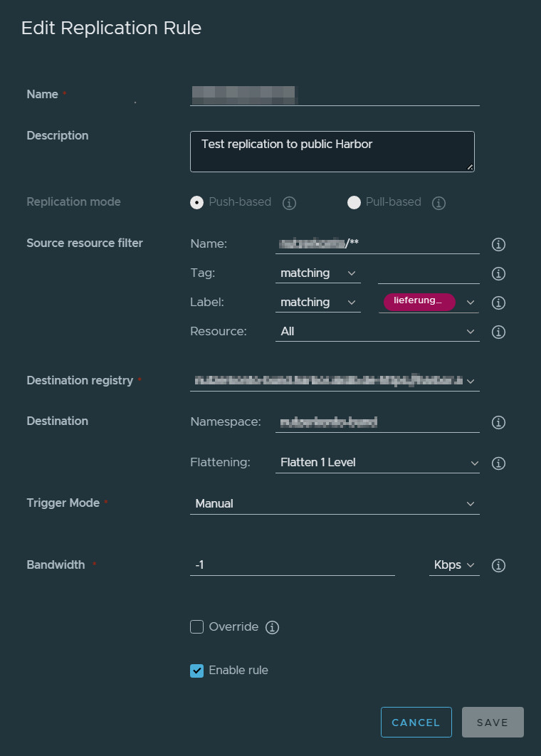Viewport: 541px width, 756px height.
Task: Click inside the Description text area
Action: point(332,151)
